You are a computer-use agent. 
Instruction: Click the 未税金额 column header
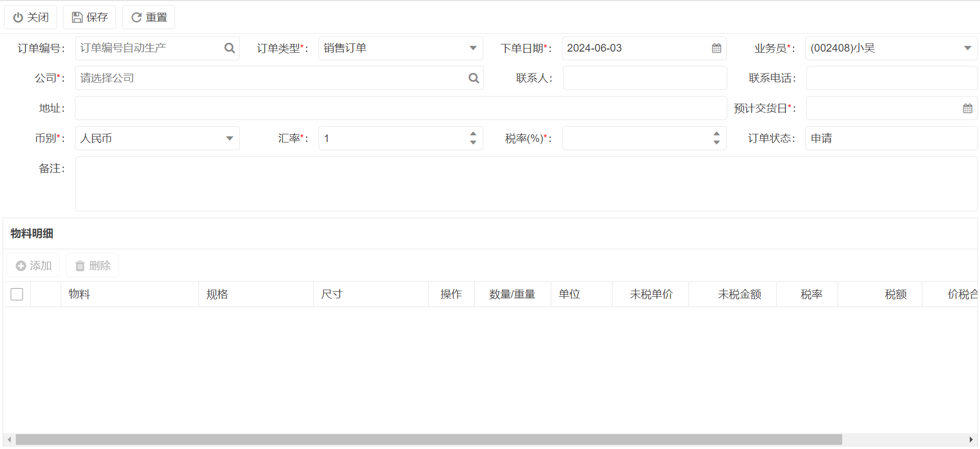(732, 294)
